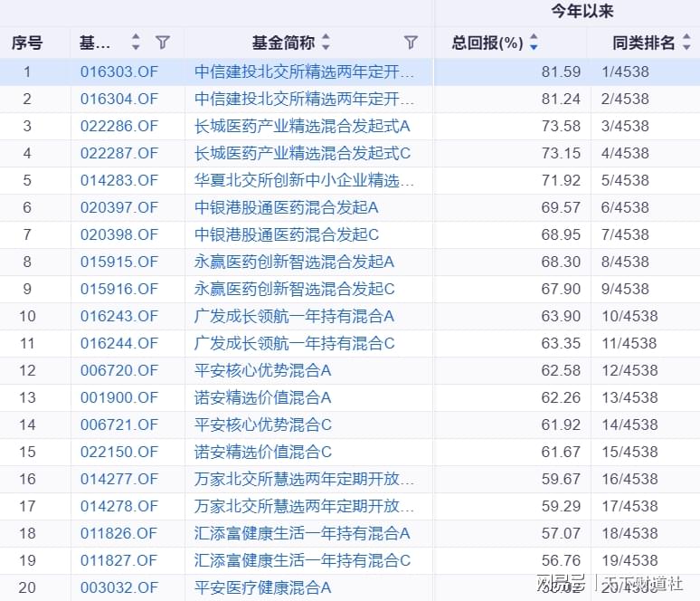The image size is (700, 601).
Task: Select rank cell 15/4538
Action: tap(629, 452)
